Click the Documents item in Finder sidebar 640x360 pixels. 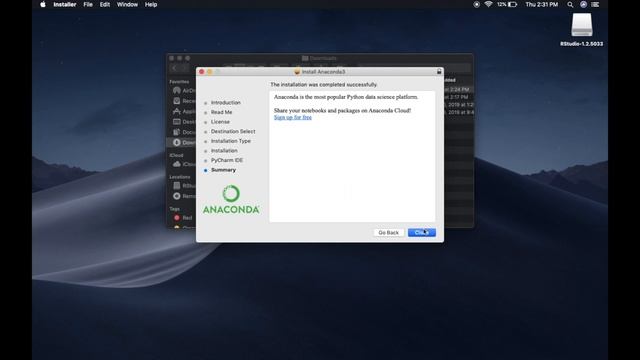click(x=184, y=132)
